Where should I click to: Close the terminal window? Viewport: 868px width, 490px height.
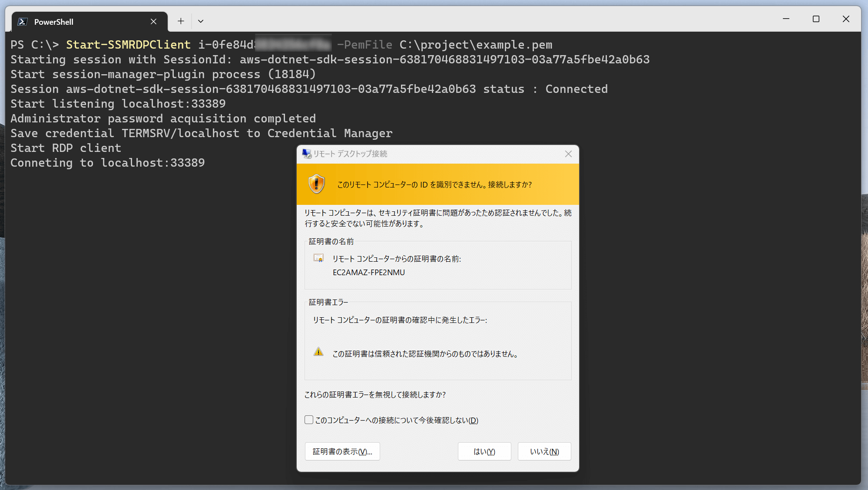[846, 19]
